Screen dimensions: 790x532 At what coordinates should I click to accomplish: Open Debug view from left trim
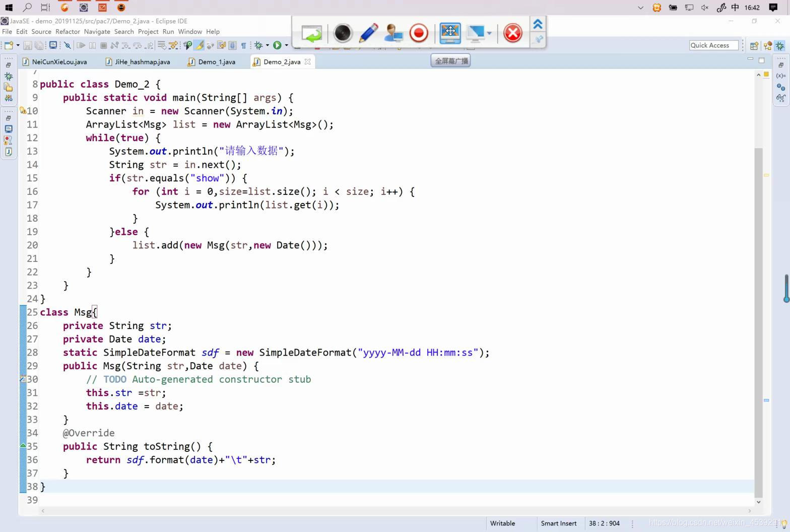coord(9,77)
